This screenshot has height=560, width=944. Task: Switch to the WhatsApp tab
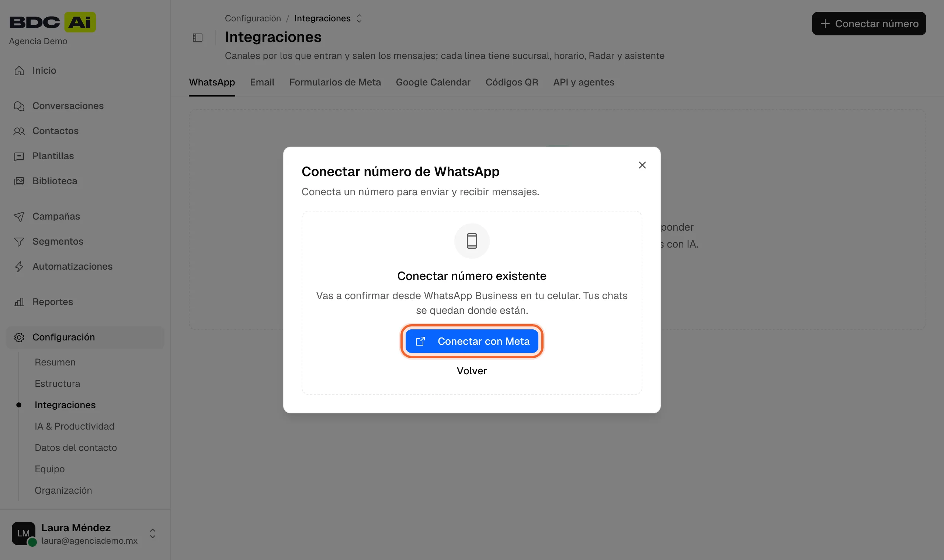[212, 82]
